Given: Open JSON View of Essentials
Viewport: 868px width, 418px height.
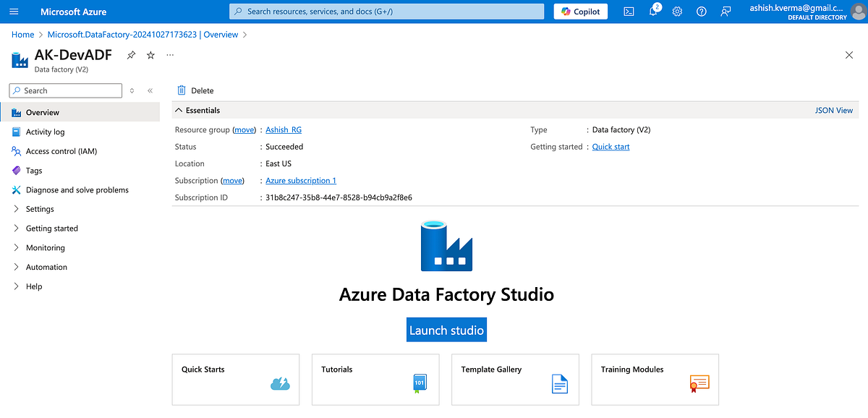Looking at the screenshot, I should coord(833,110).
